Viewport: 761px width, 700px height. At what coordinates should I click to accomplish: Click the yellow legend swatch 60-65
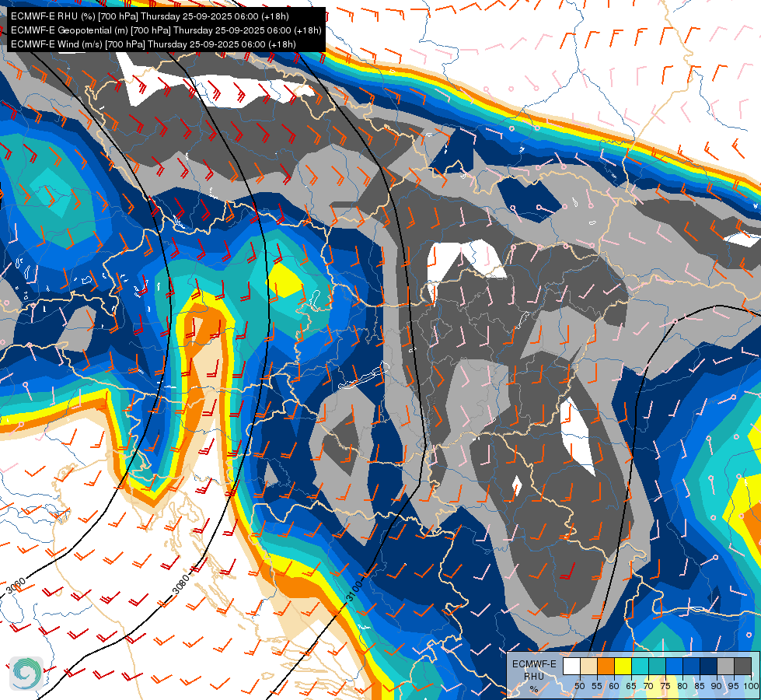pyautogui.click(x=623, y=666)
